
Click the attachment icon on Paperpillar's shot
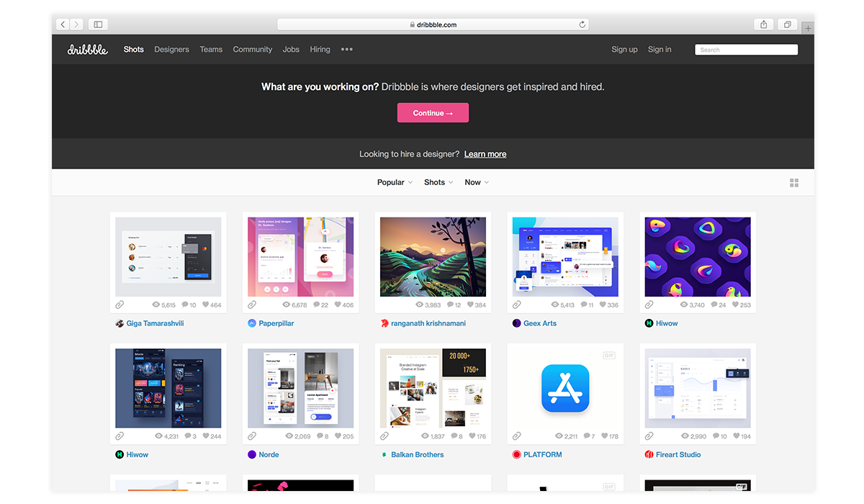[x=252, y=305]
